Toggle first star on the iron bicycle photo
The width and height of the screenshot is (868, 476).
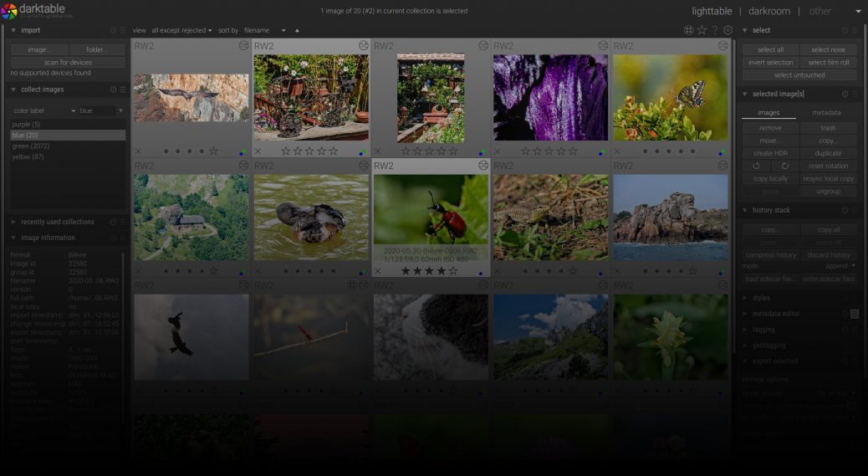coord(286,151)
